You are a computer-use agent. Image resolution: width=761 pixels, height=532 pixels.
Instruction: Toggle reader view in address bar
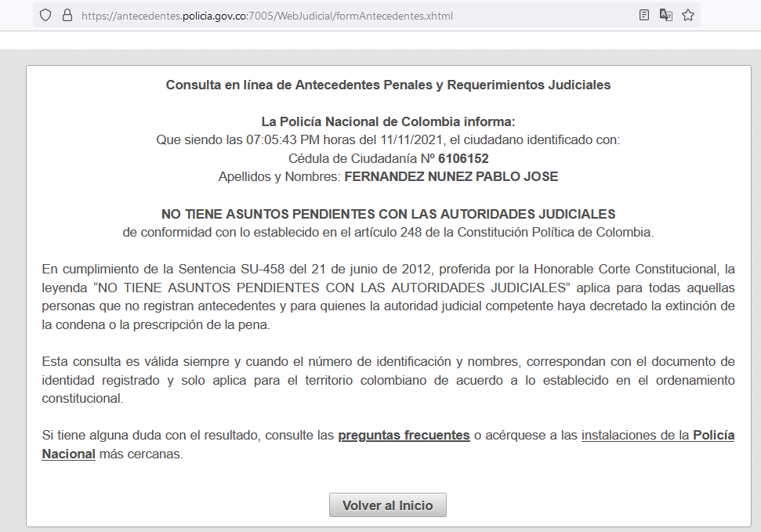(644, 15)
